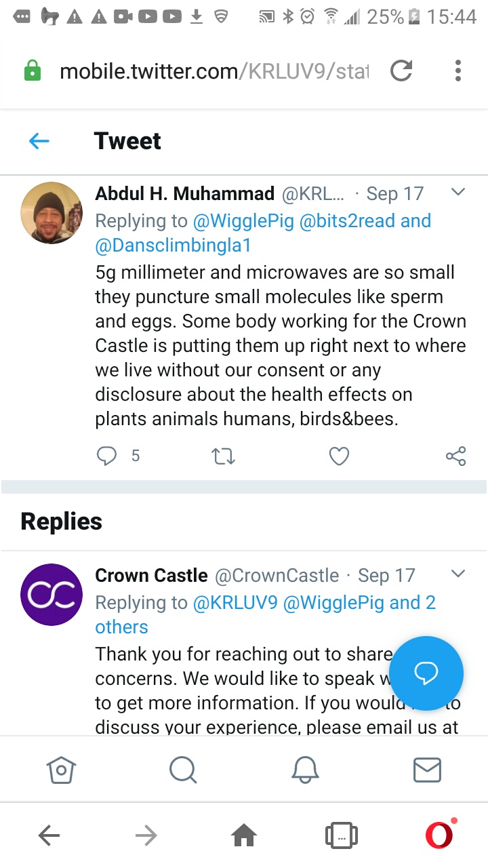
Task: Open @Dansclimbingla1 profile link
Action: coord(173,245)
